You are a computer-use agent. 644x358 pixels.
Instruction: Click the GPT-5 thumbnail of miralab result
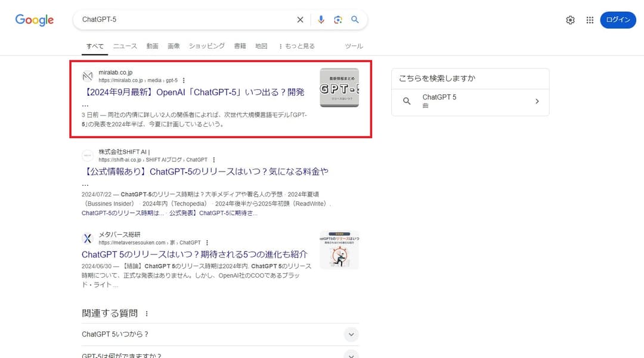tap(339, 88)
